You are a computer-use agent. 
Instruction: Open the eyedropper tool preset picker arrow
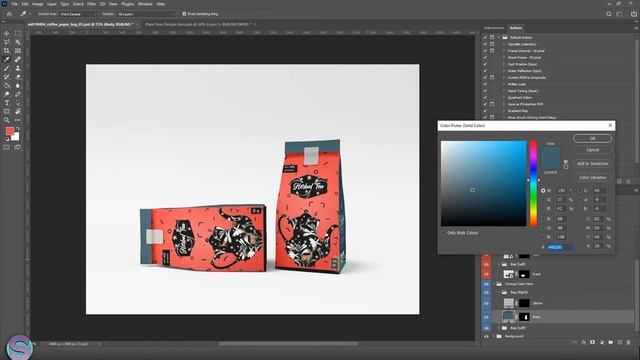(30, 14)
